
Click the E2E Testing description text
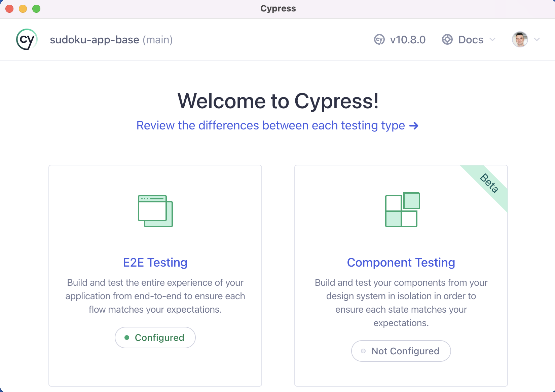[x=155, y=296]
